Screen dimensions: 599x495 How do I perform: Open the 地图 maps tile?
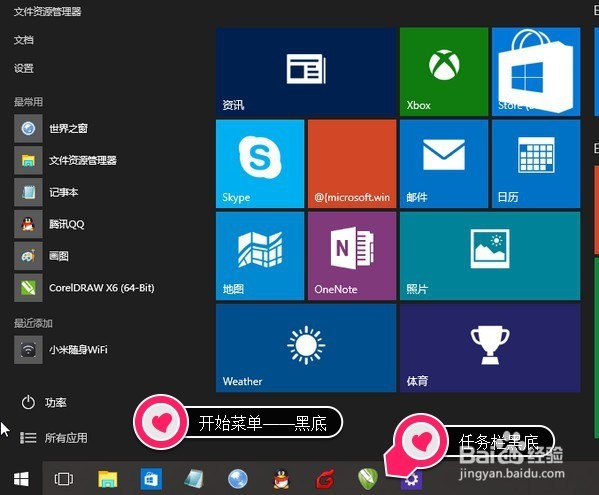[x=260, y=256]
